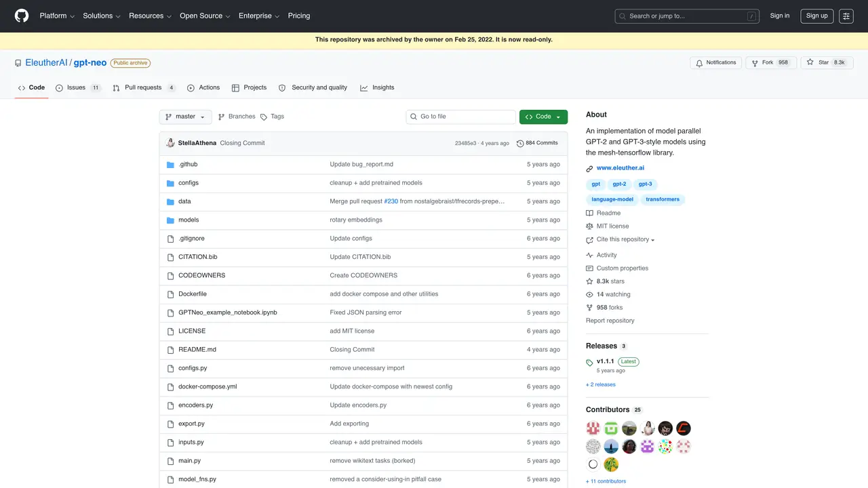
Task: Click the file icon next to Dockerfile
Action: [x=171, y=294]
